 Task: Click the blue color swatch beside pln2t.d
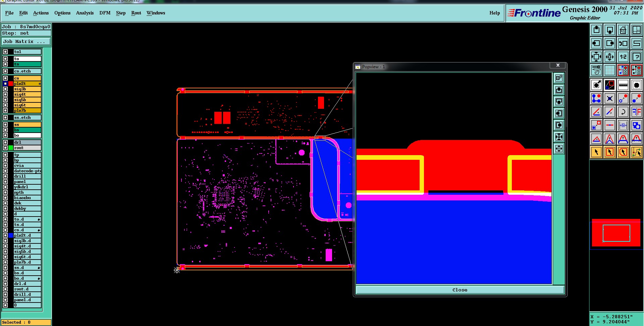pyautogui.click(x=11, y=235)
